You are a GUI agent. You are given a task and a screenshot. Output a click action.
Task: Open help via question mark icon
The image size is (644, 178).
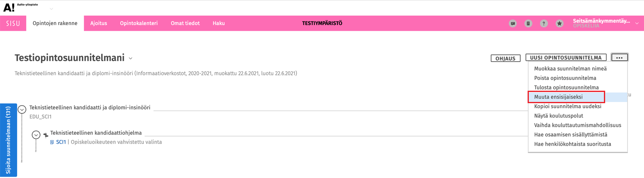tap(544, 24)
